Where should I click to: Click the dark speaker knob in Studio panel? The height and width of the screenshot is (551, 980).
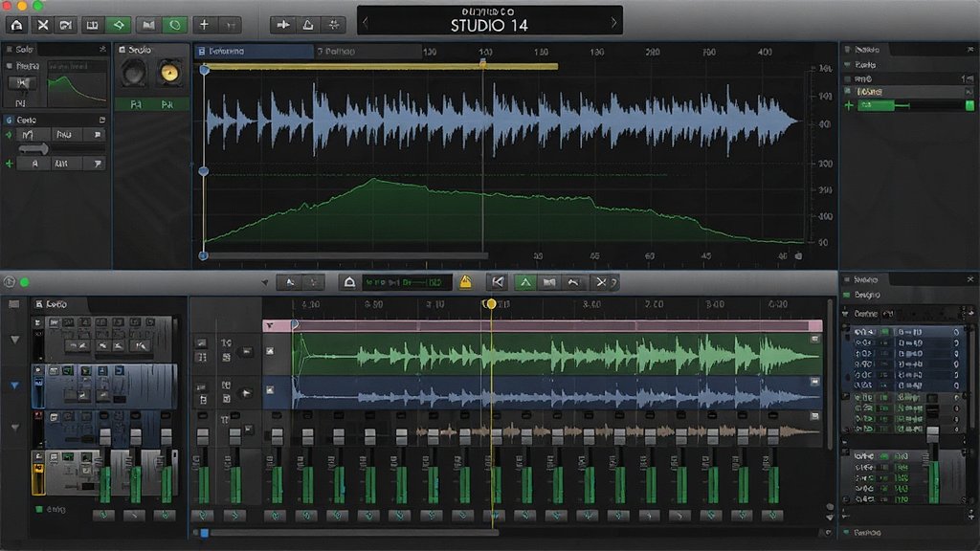134,74
